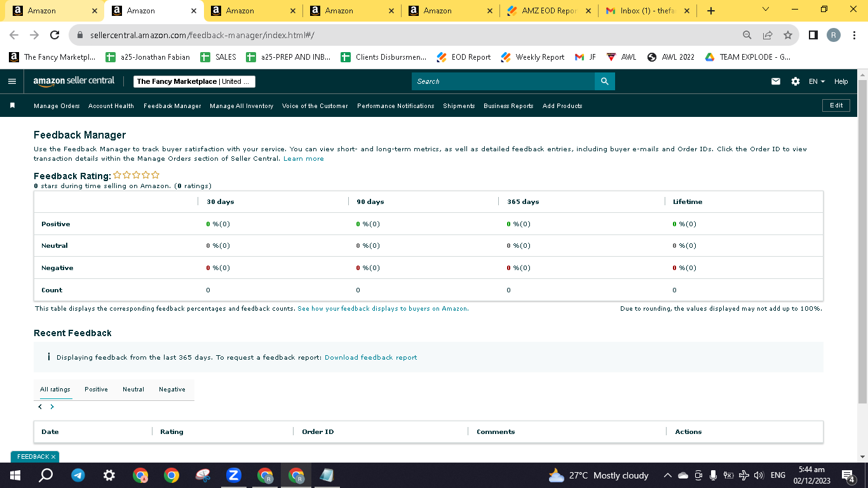Click the volume speaker tray icon
This screenshot has height=488, width=868.
point(758,475)
